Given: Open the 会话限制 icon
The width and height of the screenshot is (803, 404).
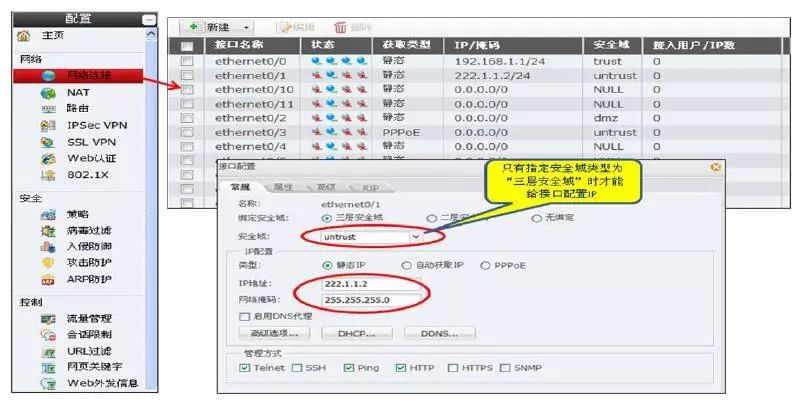Looking at the screenshot, I should (48, 335).
